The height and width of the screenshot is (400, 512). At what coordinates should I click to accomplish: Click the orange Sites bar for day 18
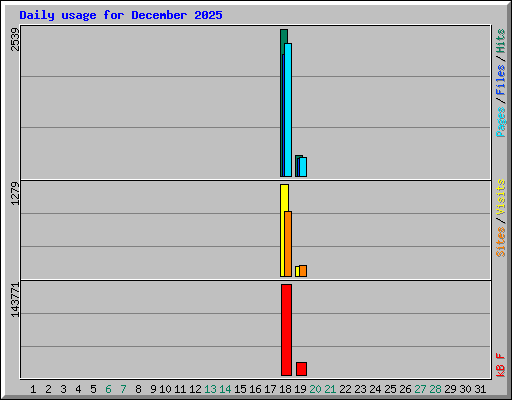point(288,244)
